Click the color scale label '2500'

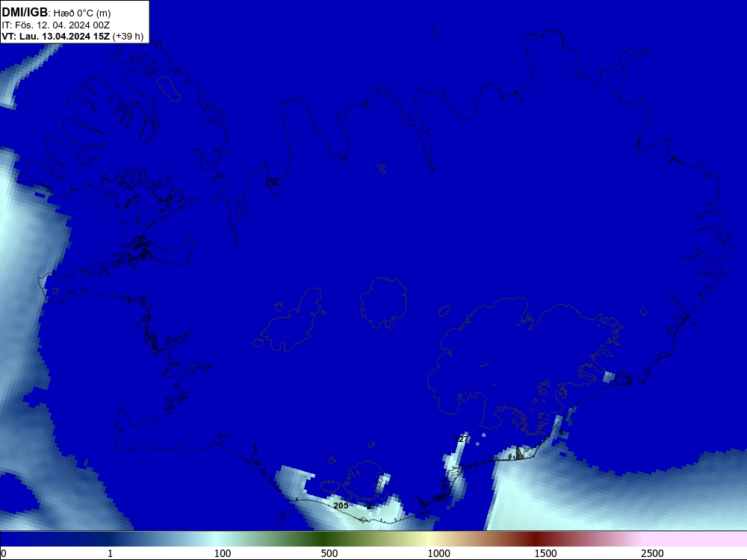pyautogui.click(x=652, y=553)
